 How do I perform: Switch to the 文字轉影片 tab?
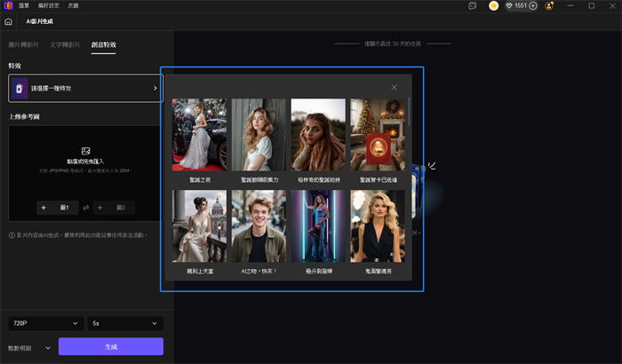(65, 44)
